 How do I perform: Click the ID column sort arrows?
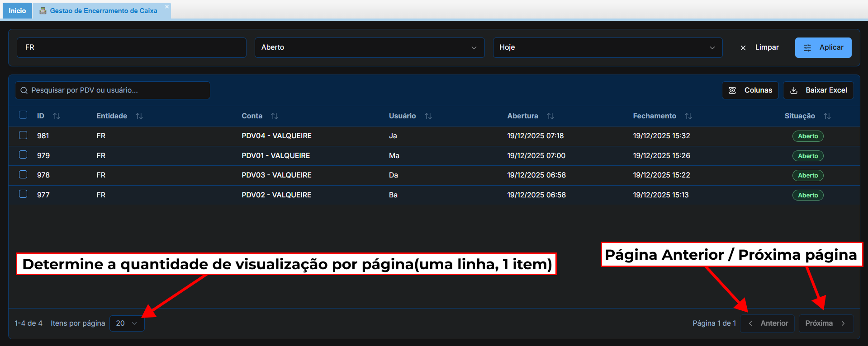pyautogui.click(x=57, y=116)
